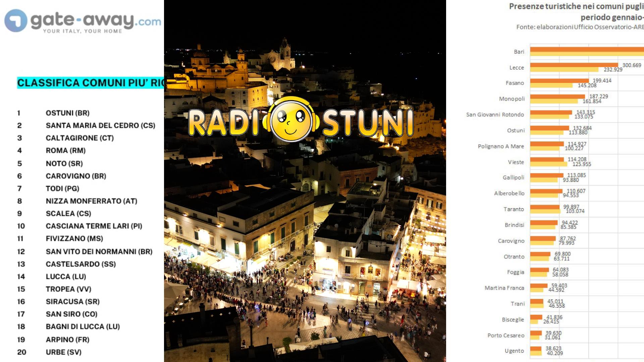Click the Ugento label at the chart bottom
Viewport: 644px width, 362px height.
514,351
